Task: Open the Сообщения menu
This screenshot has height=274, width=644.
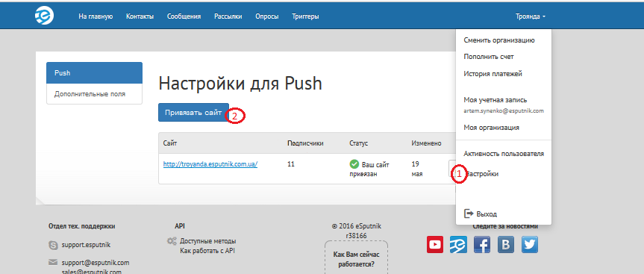Action: (184, 16)
